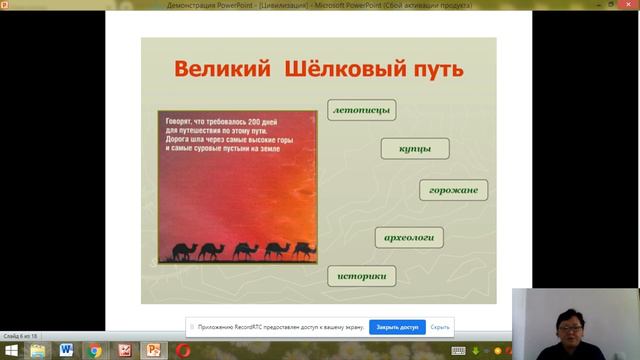Click the PowerPoint icon in title bar
This screenshot has width=640, height=360.
click(4, 5)
